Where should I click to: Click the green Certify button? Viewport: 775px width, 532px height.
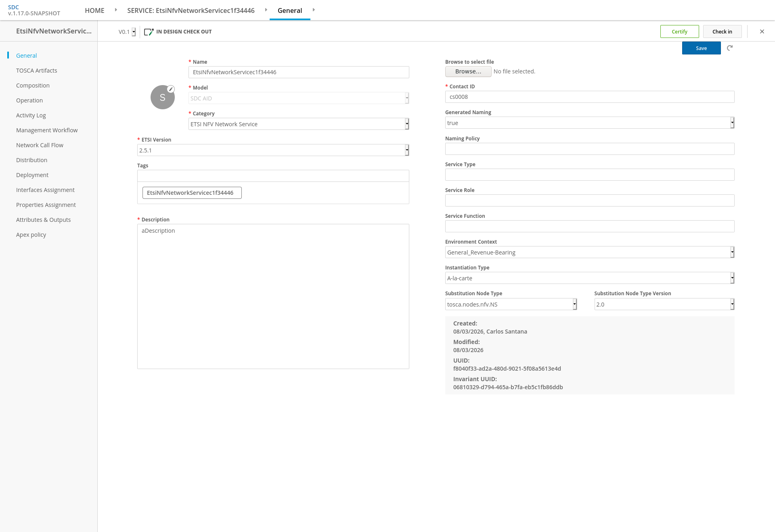click(x=680, y=31)
